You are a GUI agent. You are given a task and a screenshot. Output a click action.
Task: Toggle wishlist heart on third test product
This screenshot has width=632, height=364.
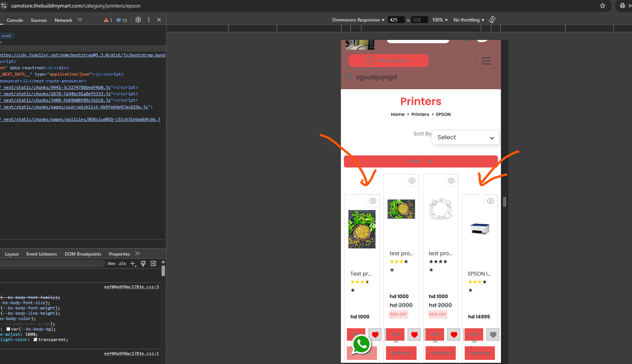(x=454, y=334)
